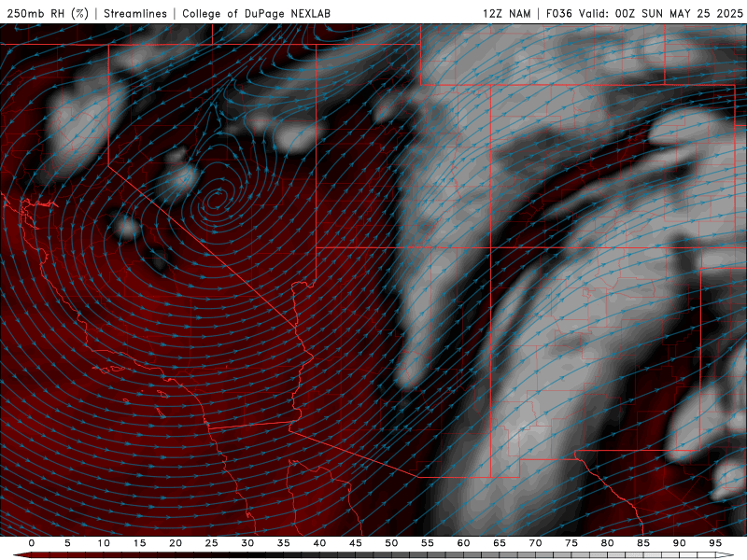This screenshot has width=747, height=560.
Task: Click the colorbar label "30"
Action: point(247,543)
